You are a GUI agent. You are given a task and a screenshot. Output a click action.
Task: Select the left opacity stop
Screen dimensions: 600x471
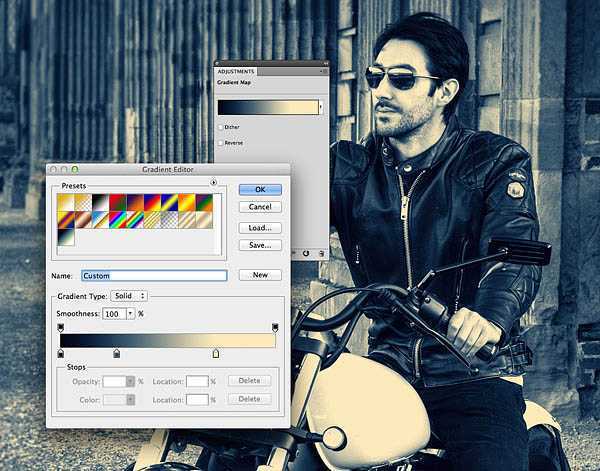(x=60, y=328)
